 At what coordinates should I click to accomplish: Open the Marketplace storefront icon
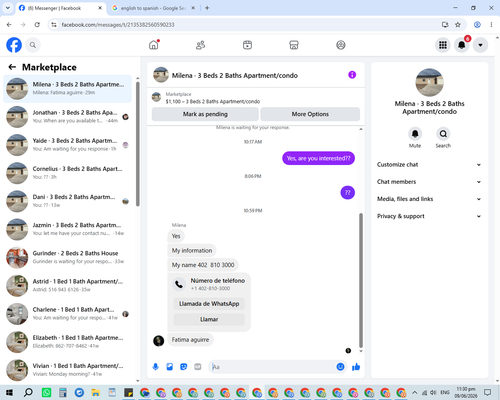(294, 45)
